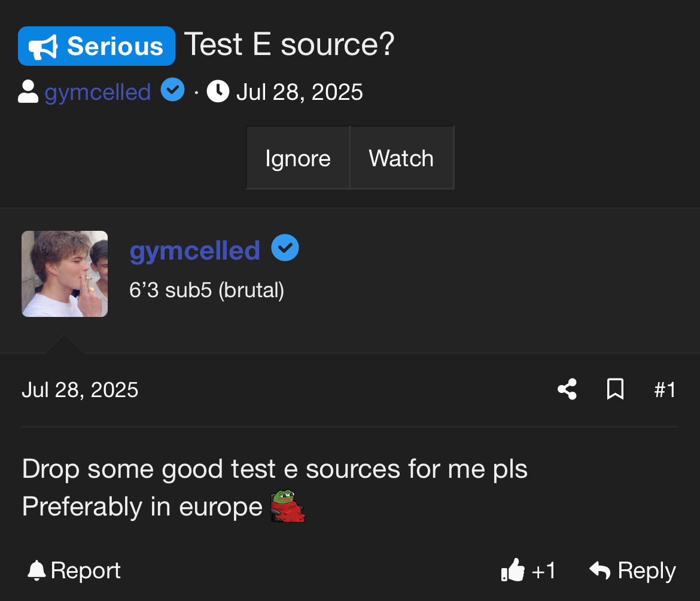
Task: Click the post timestamp Jul 28, 2025
Action: pos(80,390)
